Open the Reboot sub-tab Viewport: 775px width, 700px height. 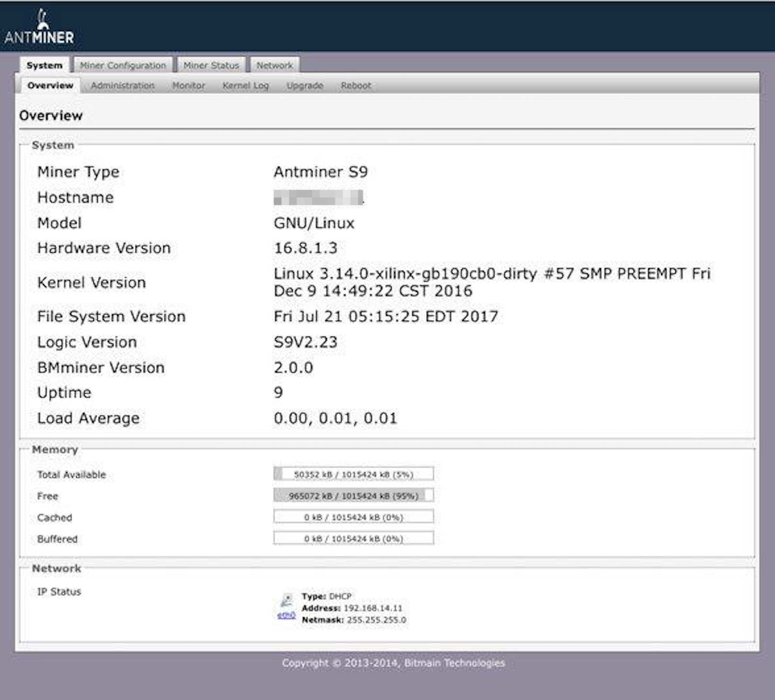click(x=356, y=85)
